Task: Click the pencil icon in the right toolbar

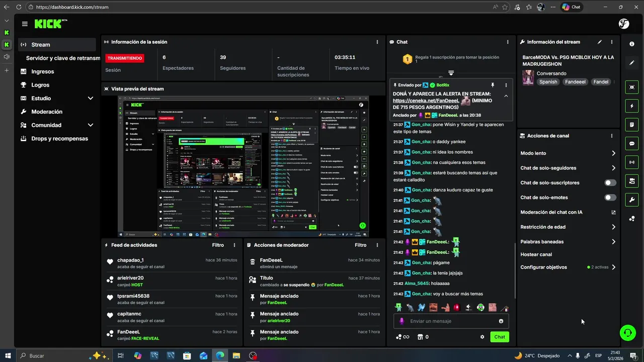Action: coord(632,63)
